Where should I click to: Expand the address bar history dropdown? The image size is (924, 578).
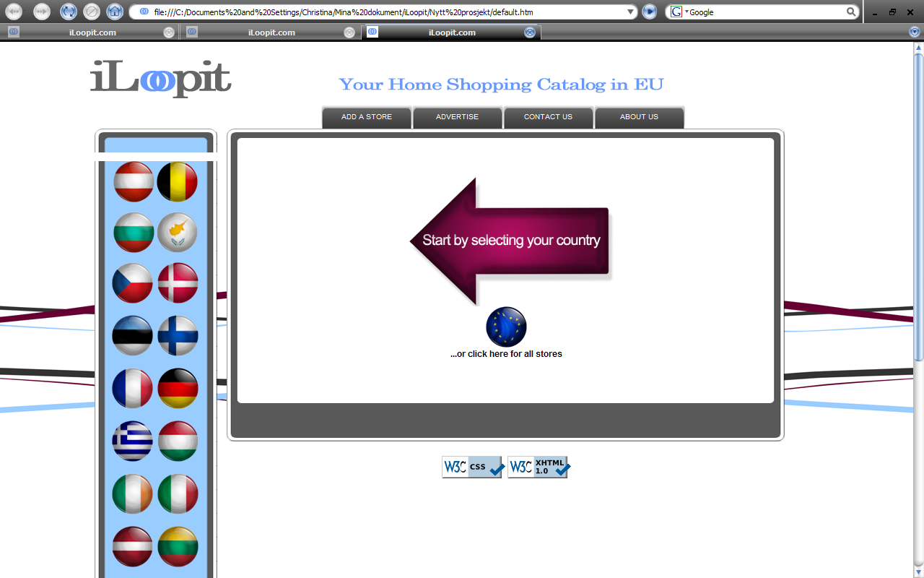tap(632, 12)
